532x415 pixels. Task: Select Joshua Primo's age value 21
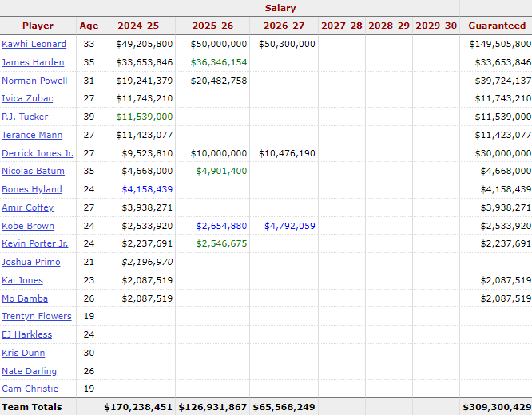(x=89, y=262)
